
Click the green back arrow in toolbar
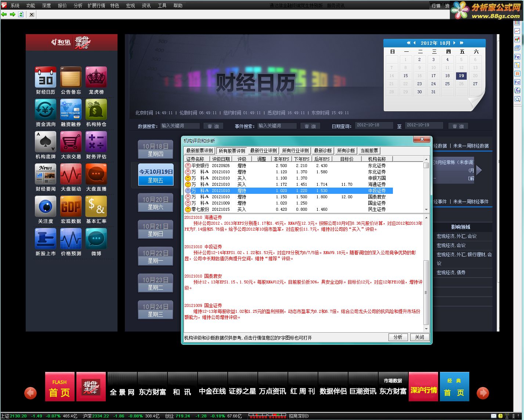click(4, 14)
